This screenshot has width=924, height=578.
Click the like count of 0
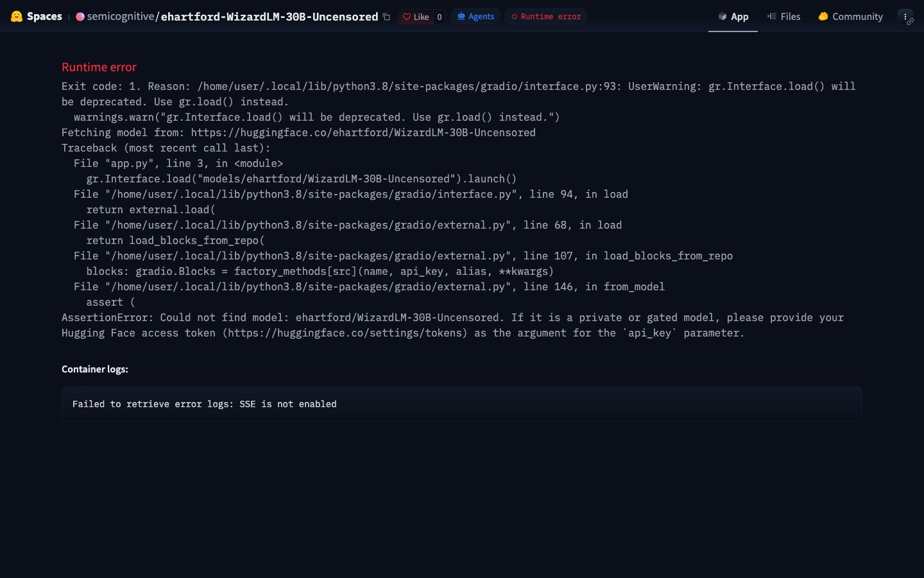coord(440,17)
